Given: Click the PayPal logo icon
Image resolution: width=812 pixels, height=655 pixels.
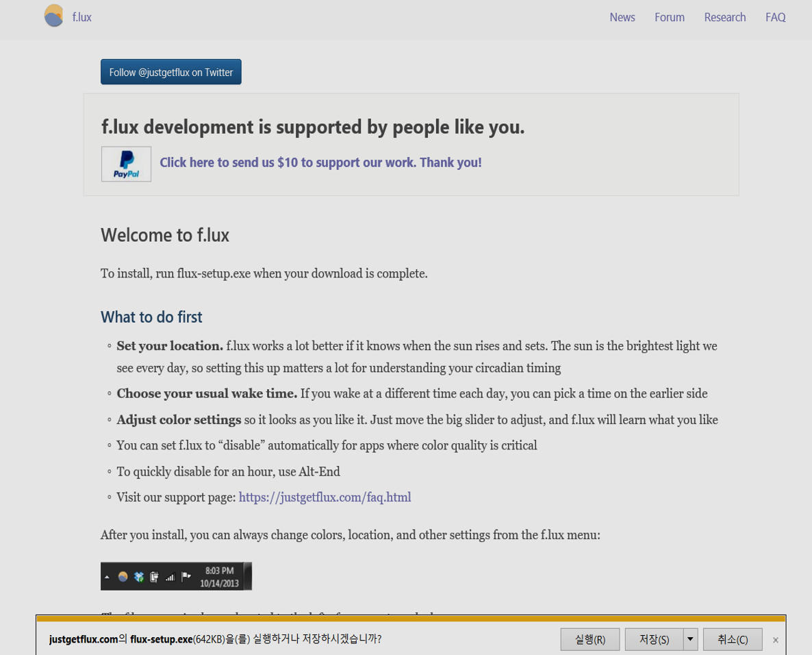Looking at the screenshot, I should point(127,164).
